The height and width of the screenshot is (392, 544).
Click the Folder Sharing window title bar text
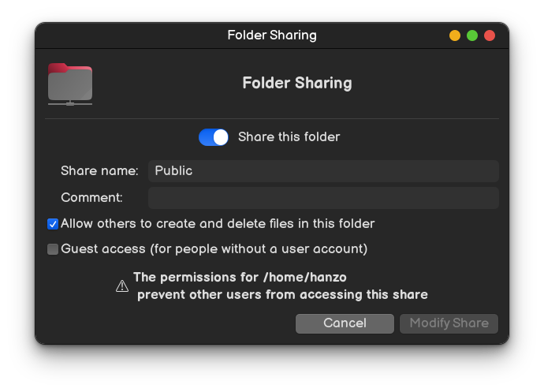[x=272, y=35]
